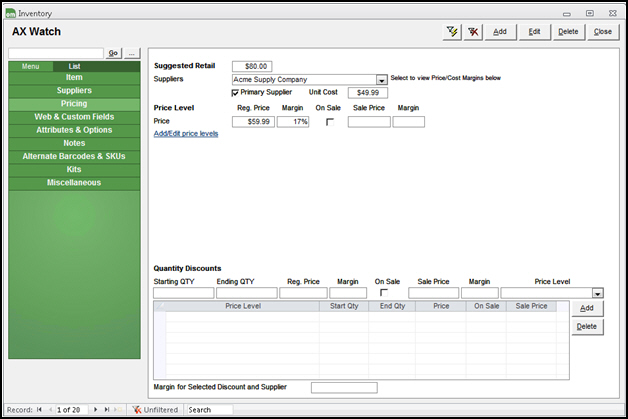The width and height of the screenshot is (628, 419).
Task: Click the Go search button
Action: point(113,53)
